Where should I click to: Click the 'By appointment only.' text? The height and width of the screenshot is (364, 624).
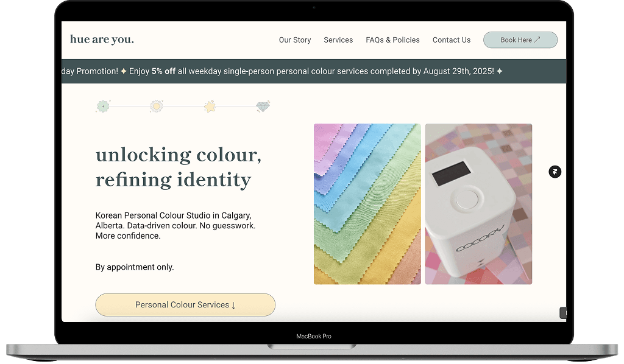(x=135, y=267)
